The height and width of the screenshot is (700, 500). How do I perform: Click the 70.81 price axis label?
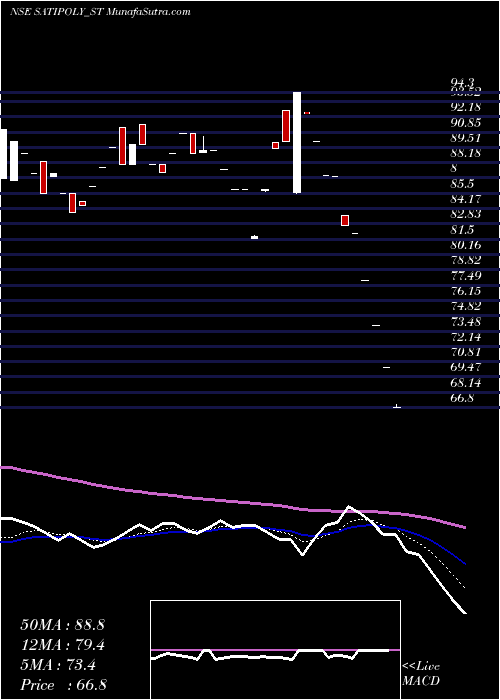(x=466, y=352)
